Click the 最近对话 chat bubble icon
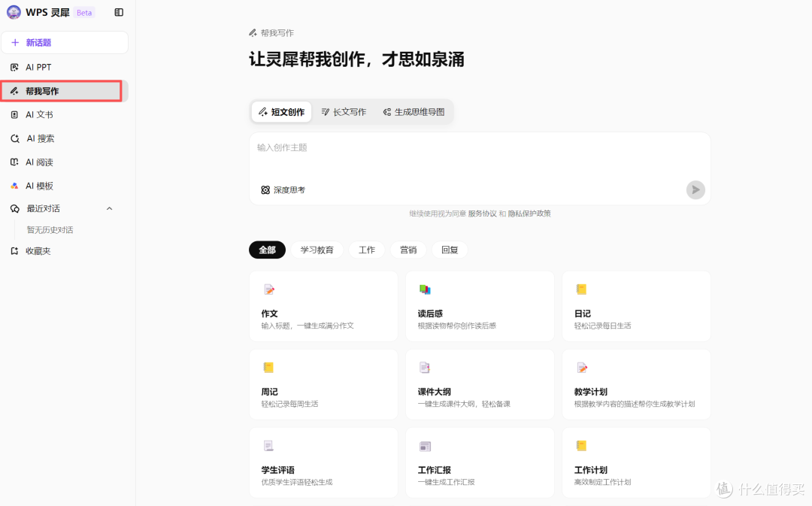This screenshot has width=812, height=506. (14, 209)
